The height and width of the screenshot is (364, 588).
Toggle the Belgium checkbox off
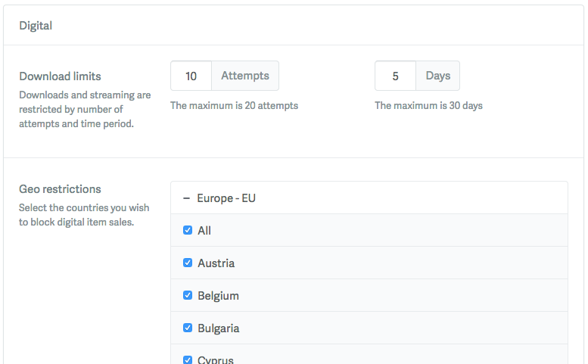click(188, 296)
